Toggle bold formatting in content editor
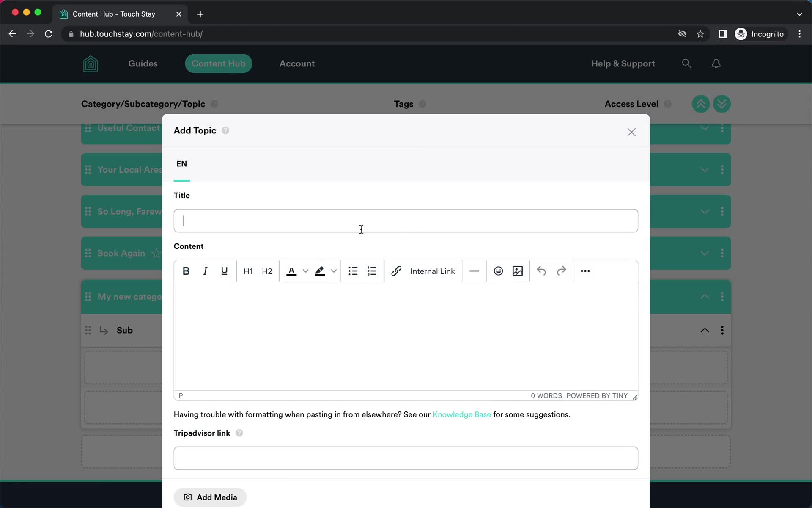Viewport: 812px width, 508px height. (x=185, y=271)
